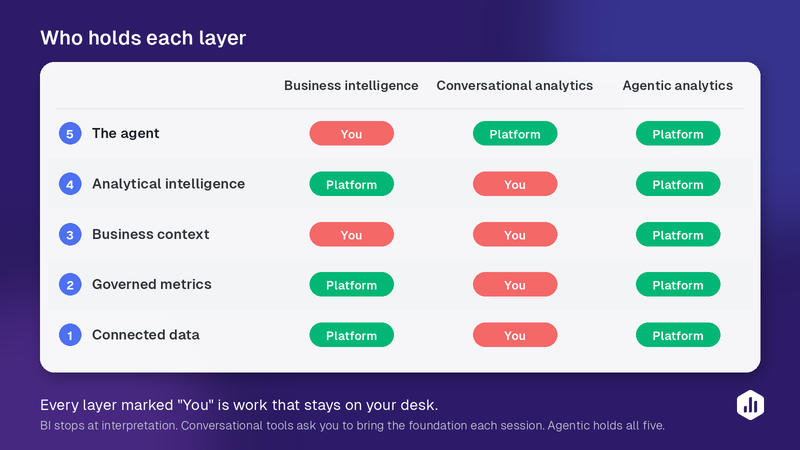
Task: Select the number 4 circle badge
Action: click(x=70, y=184)
